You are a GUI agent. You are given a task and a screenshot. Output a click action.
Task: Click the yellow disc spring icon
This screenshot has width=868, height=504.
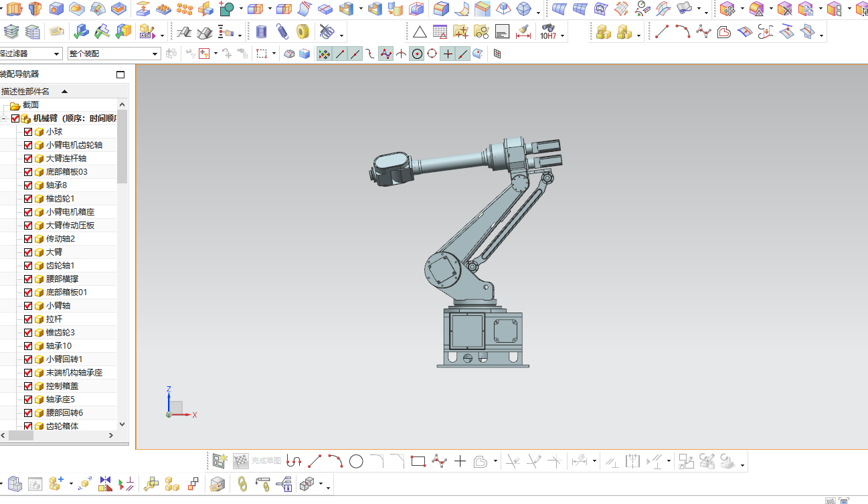(x=303, y=31)
